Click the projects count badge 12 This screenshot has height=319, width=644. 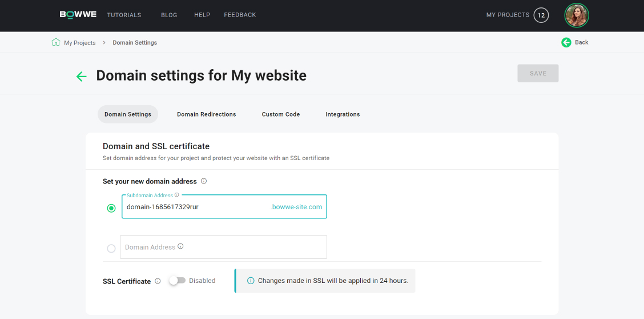(x=541, y=15)
